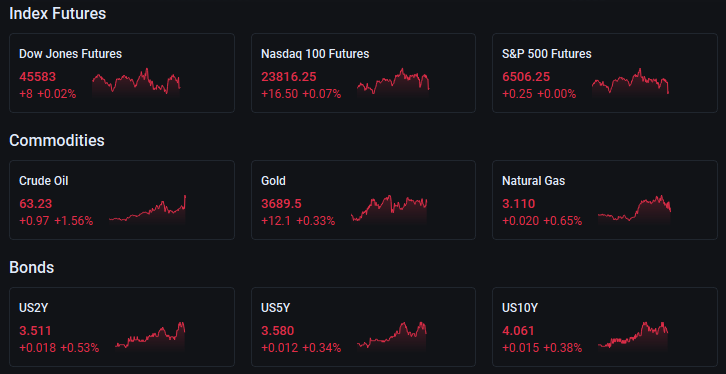Select the Crude Oil commodity card
Screen dimensions: 726x374
pyautogui.click(x=122, y=200)
